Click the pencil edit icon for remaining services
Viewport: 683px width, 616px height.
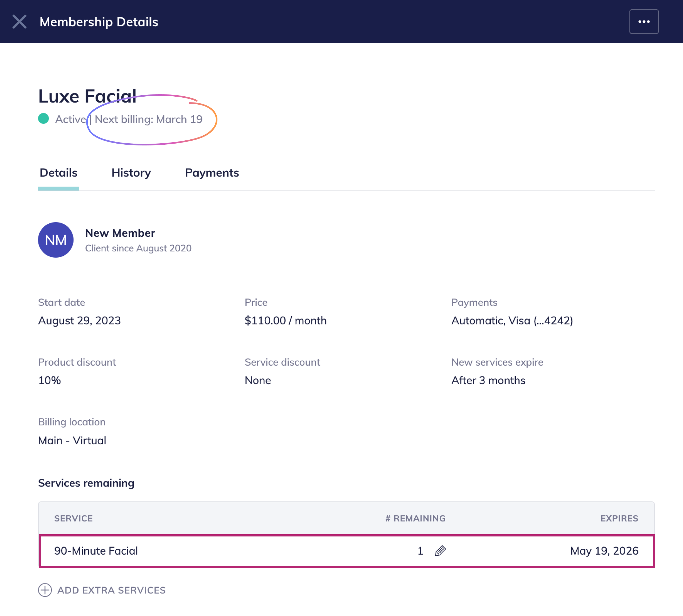click(x=440, y=551)
